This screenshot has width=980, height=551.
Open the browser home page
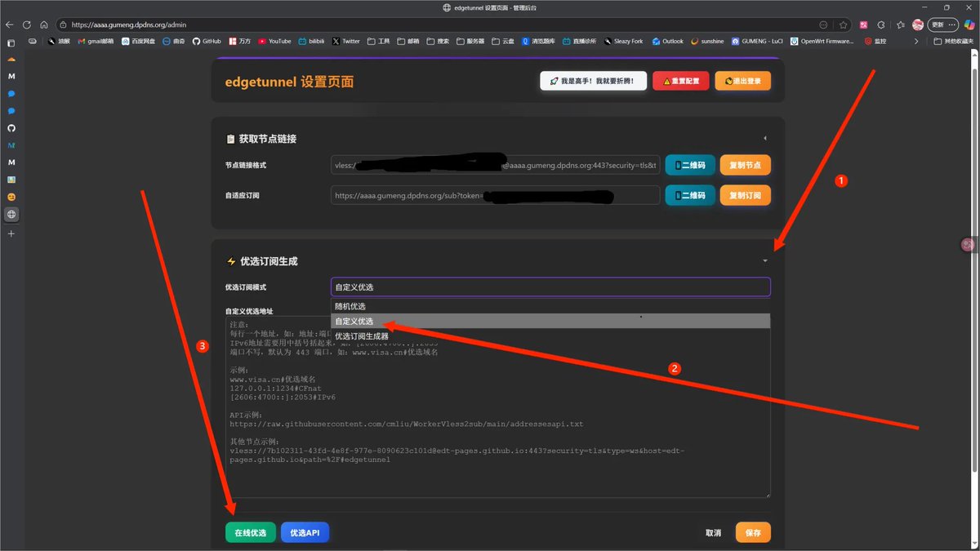click(x=44, y=24)
